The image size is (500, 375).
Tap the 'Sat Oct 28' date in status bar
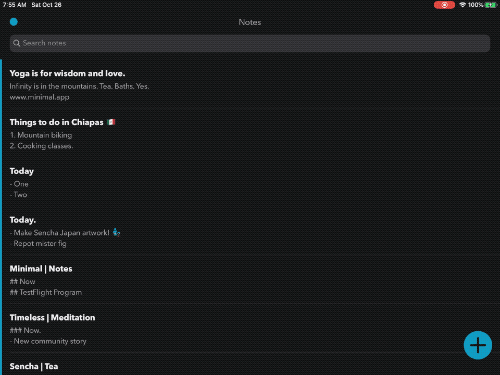(46, 5)
